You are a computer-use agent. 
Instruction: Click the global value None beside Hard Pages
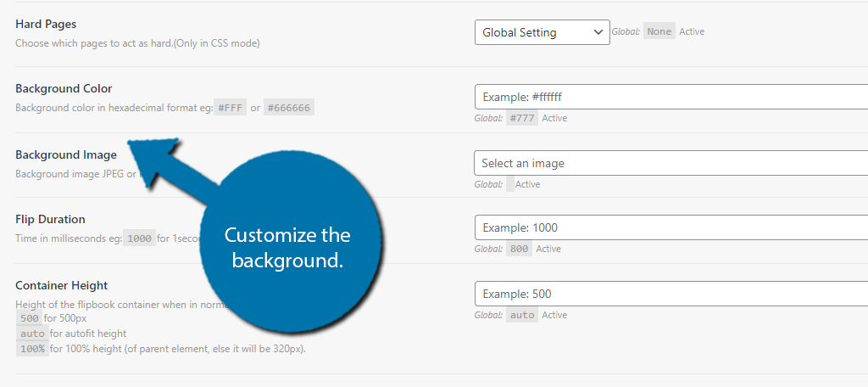659,31
